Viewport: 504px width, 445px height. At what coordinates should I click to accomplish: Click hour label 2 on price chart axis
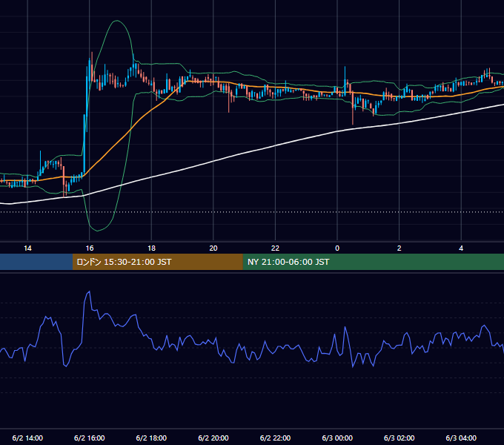(x=399, y=248)
